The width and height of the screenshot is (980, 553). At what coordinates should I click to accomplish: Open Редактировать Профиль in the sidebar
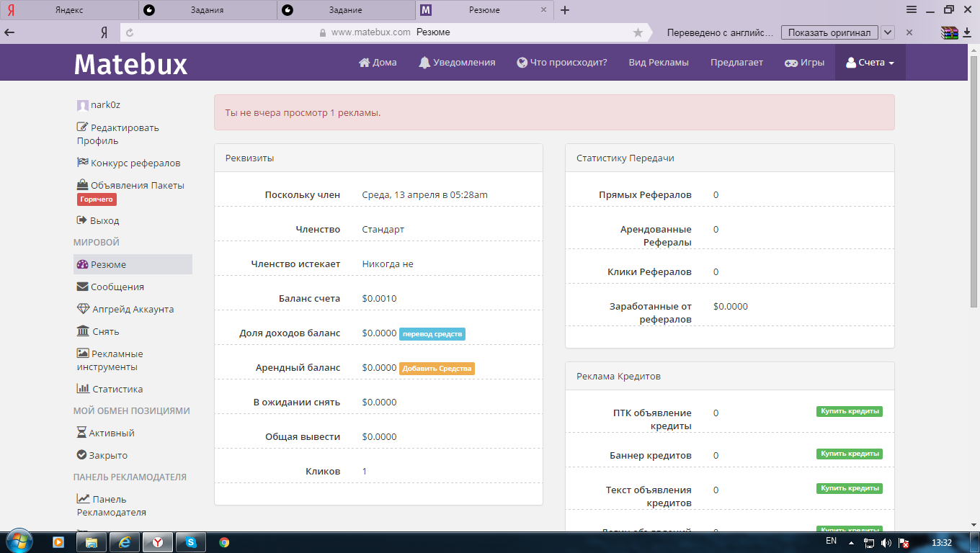[x=118, y=134]
